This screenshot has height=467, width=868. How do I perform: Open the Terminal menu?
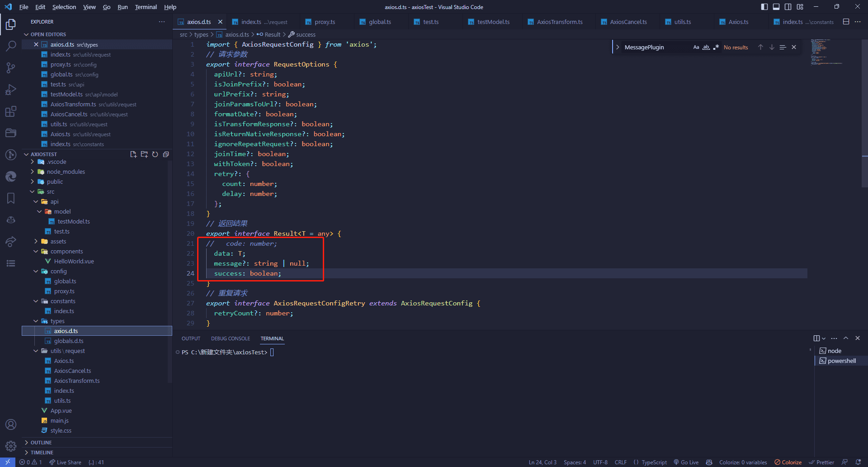pos(146,7)
